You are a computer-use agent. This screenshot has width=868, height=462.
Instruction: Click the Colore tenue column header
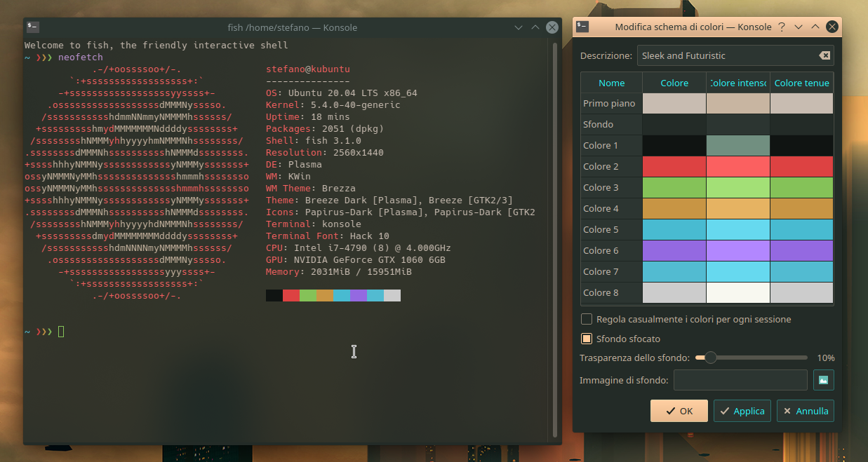click(802, 83)
